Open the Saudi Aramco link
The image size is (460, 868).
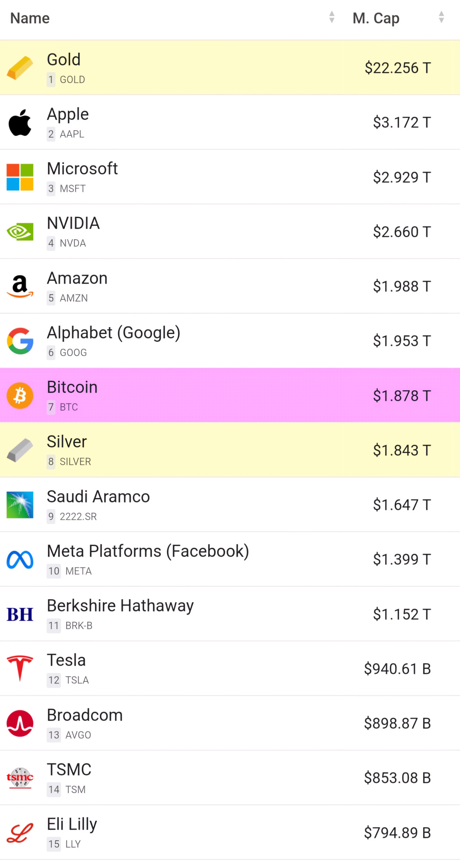coord(98,496)
